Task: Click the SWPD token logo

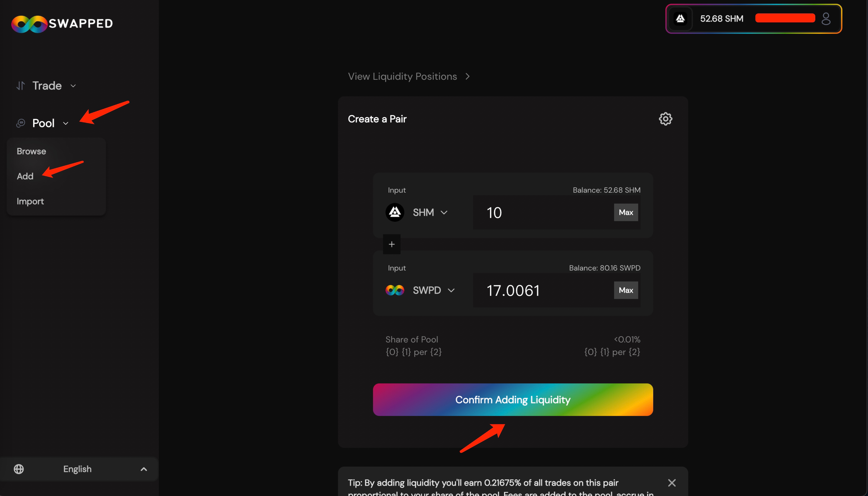Action: [x=395, y=290]
